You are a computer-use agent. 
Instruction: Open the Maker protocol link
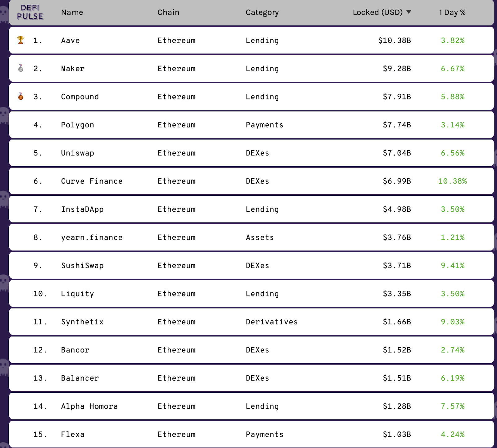(x=73, y=69)
